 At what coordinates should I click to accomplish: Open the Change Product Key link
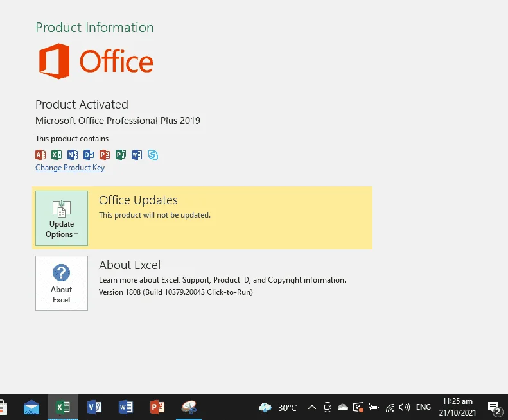70,168
